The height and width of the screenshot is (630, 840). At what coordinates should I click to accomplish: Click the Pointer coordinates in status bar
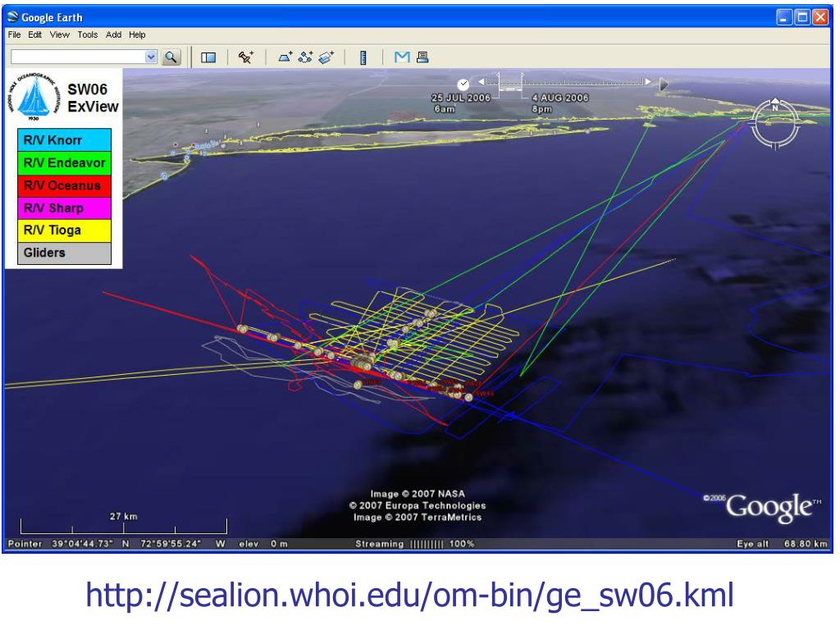[116, 544]
